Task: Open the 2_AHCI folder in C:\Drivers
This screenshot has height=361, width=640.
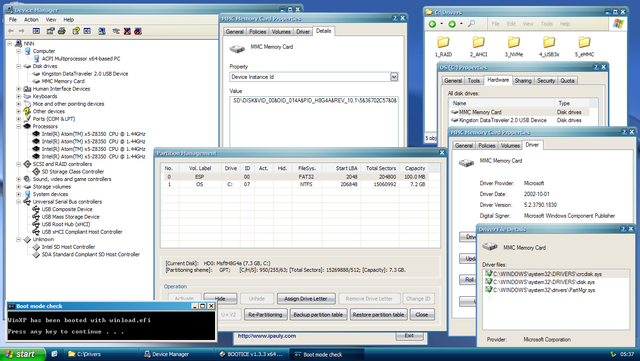Action: pos(478,46)
